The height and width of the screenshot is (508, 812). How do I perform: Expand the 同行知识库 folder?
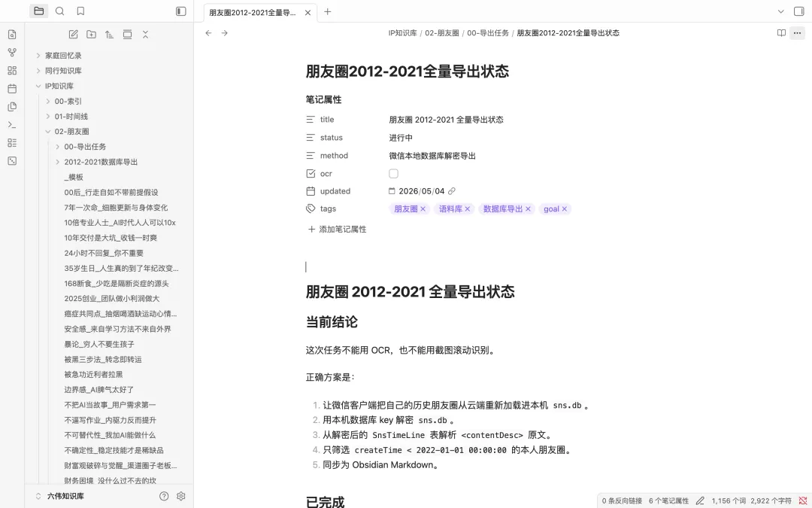[38, 71]
